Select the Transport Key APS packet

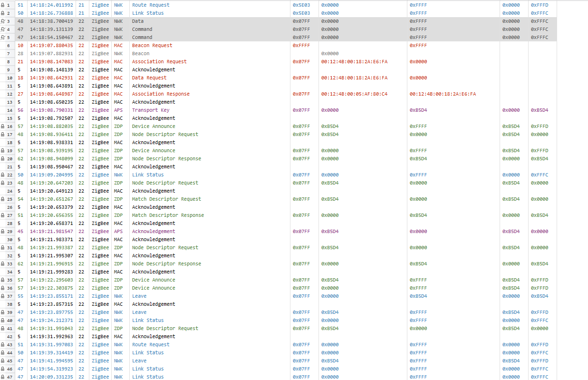(151, 110)
